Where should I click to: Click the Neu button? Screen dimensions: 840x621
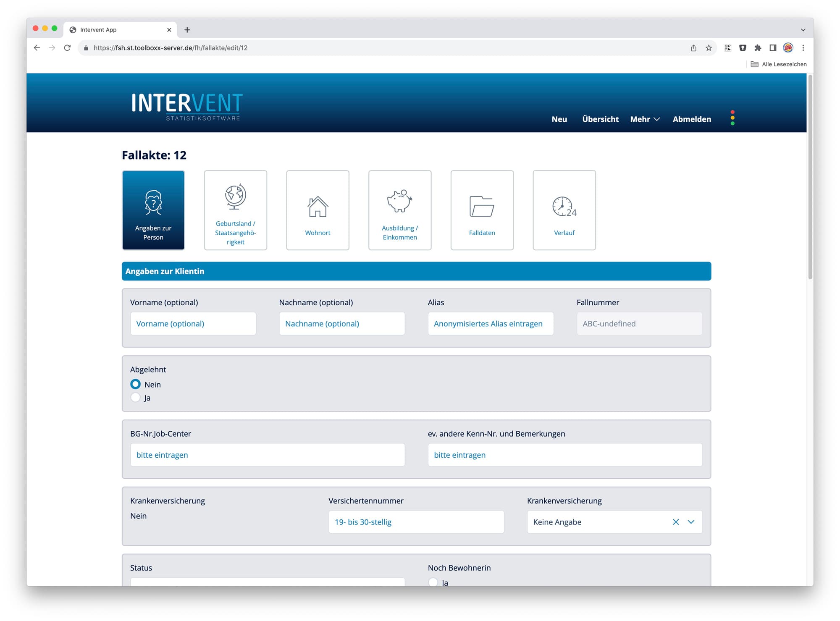tap(559, 119)
